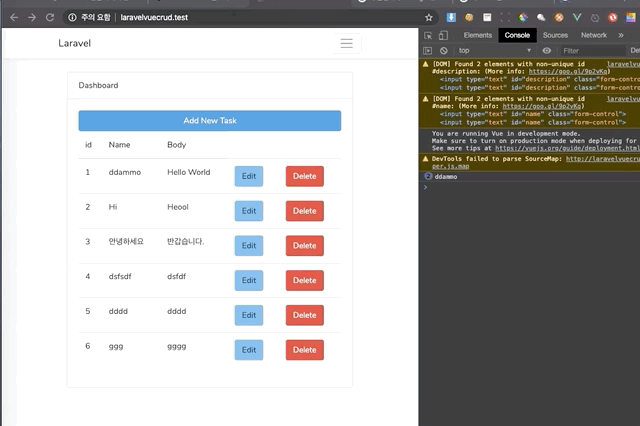Image resolution: width=640 pixels, height=426 pixels.
Task: Delete the Hi task row
Action: click(x=304, y=211)
